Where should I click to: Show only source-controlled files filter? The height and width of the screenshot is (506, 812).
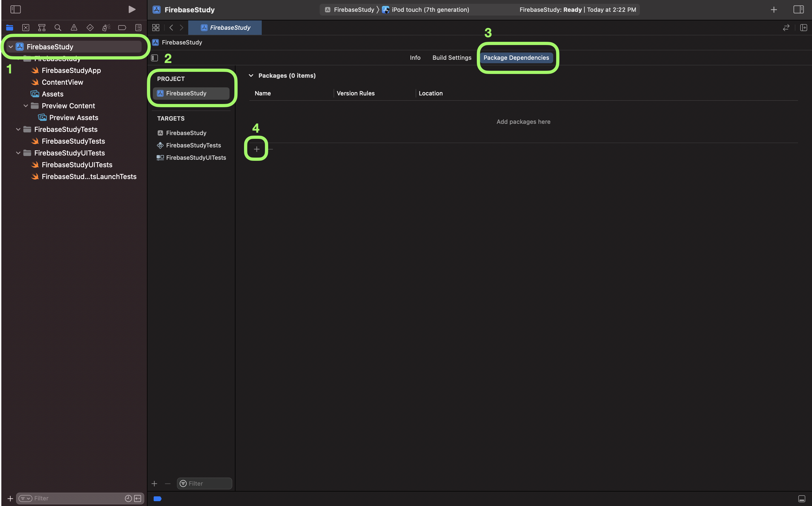(x=138, y=499)
